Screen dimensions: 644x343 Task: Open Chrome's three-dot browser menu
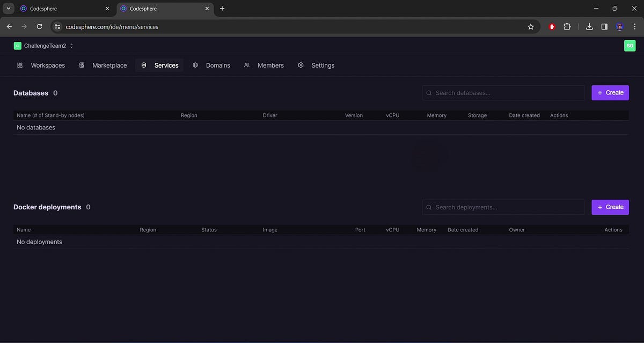tap(634, 26)
